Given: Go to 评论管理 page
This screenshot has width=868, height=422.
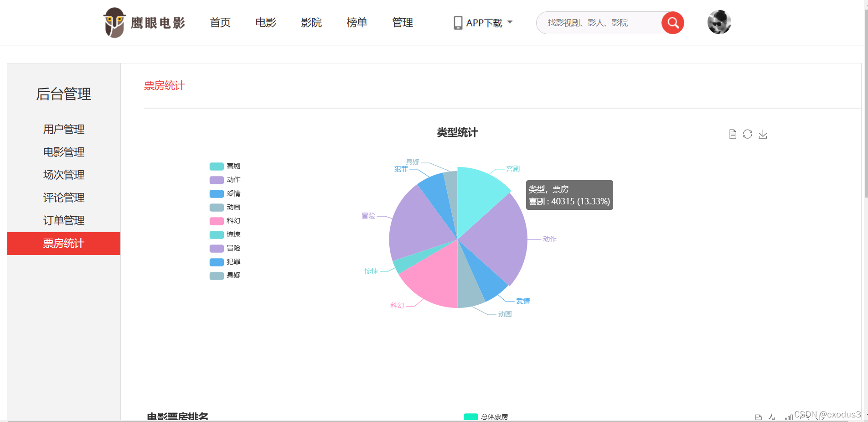Looking at the screenshot, I should pos(63,198).
